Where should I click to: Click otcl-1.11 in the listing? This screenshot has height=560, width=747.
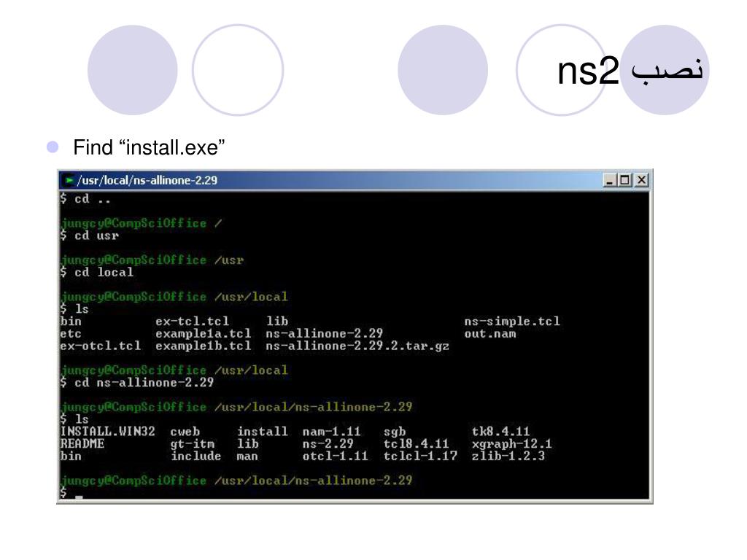pos(335,456)
